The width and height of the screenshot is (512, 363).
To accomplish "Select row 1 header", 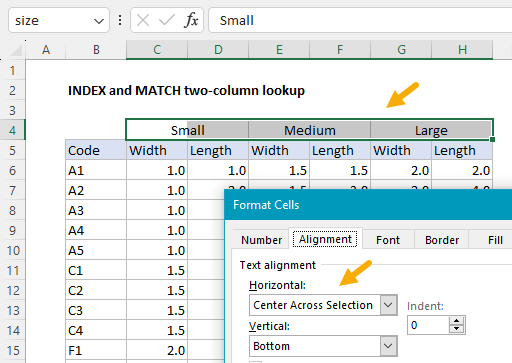I will 13,70.
